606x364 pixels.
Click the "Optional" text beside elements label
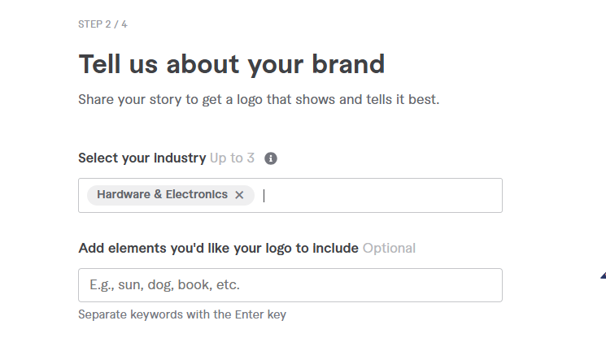pyautogui.click(x=389, y=248)
